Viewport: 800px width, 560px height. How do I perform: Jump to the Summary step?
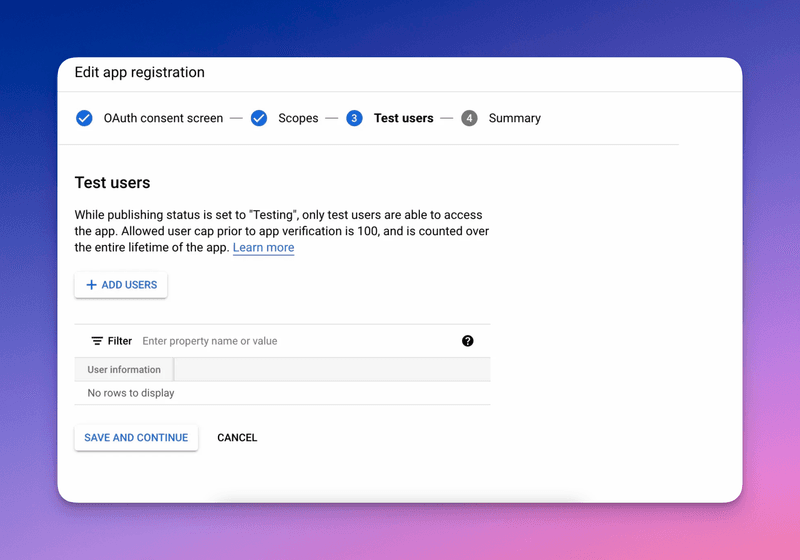click(x=514, y=118)
